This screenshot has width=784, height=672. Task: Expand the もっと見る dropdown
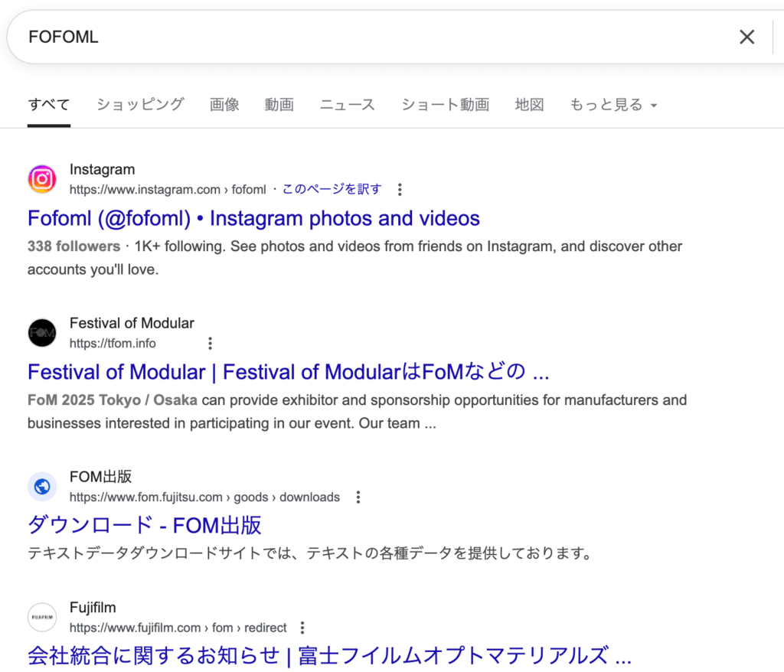[x=613, y=105]
